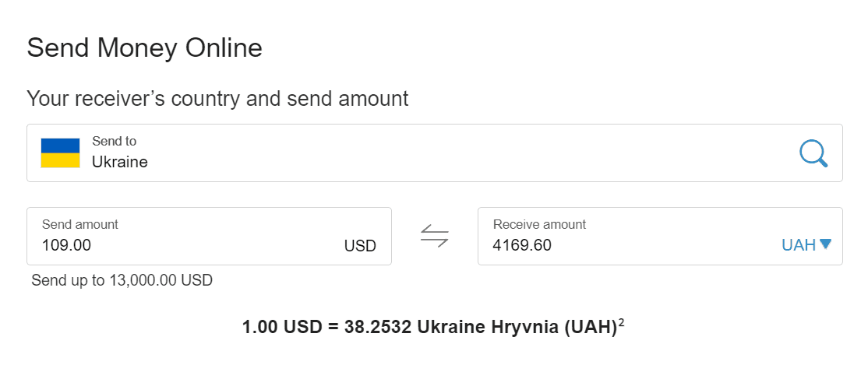
Task: Click the Receive amount input field
Action: click(x=660, y=236)
